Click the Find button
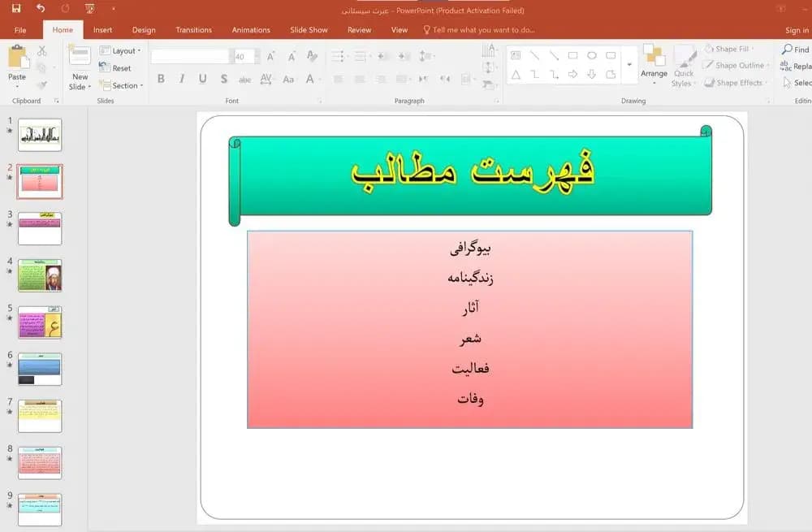 [796, 50]
